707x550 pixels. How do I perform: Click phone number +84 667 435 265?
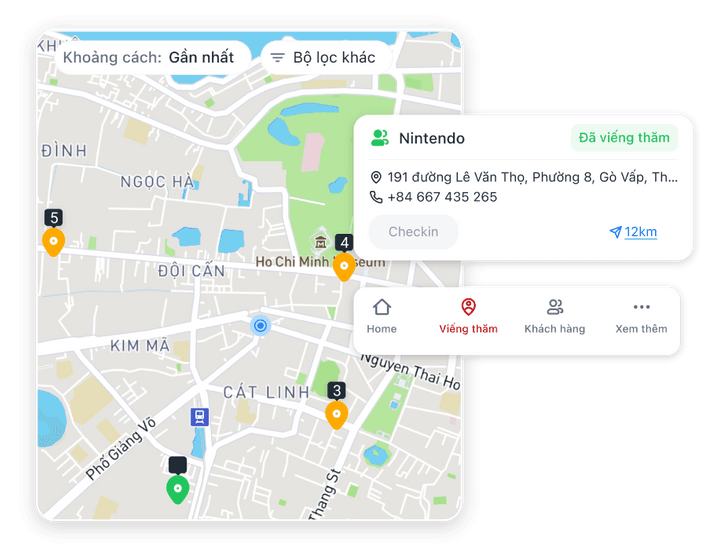(442, 197)
